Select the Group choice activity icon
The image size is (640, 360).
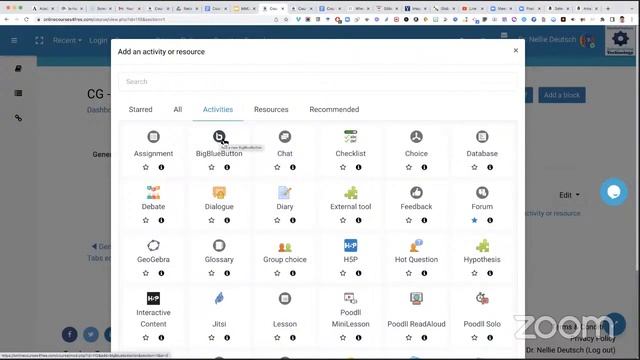285,246
